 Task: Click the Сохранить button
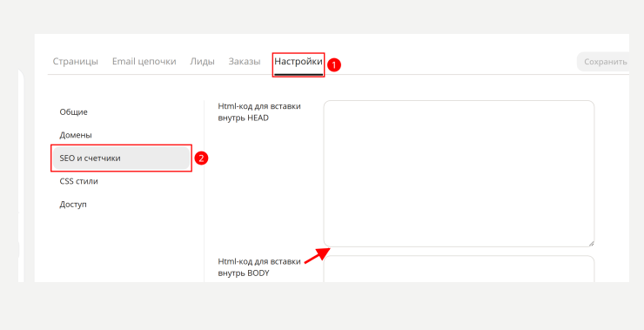(603, 62)
